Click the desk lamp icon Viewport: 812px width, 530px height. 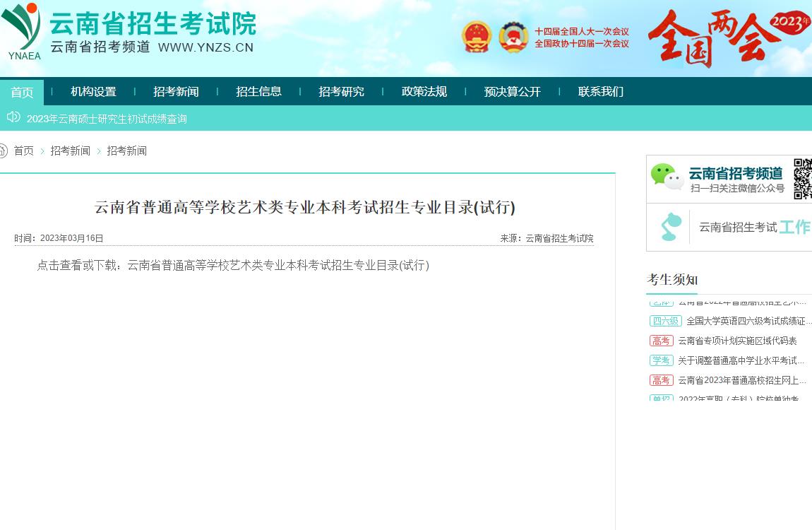[670, 227]
